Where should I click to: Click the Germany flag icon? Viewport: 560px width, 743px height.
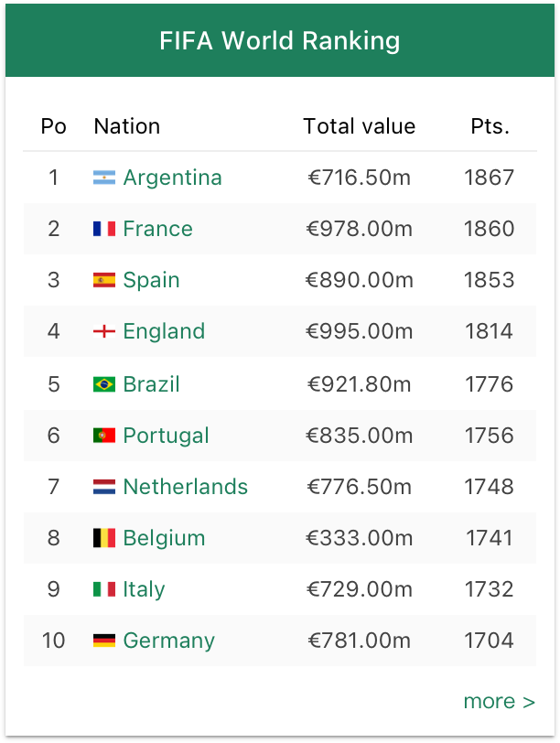(104, 641)
